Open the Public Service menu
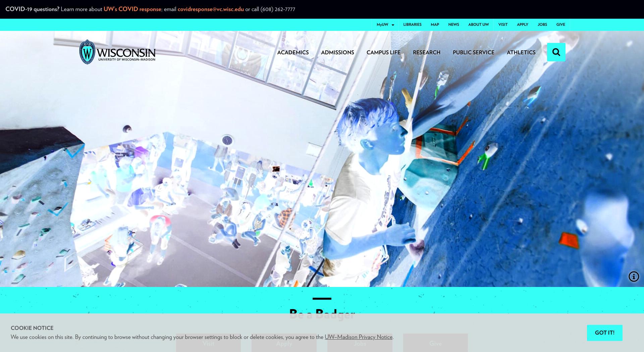Viewport: 644px width, 352px height. click(x=473, y=52)
